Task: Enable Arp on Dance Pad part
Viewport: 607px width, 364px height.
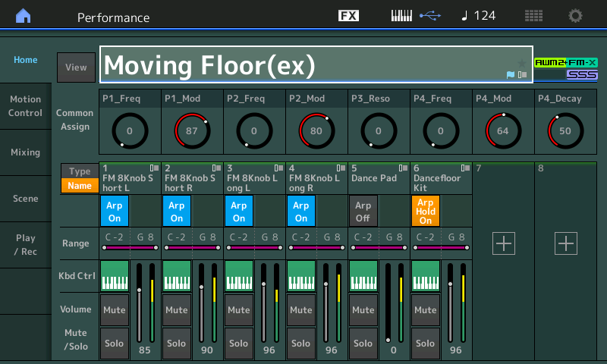Action: (363, 211)
